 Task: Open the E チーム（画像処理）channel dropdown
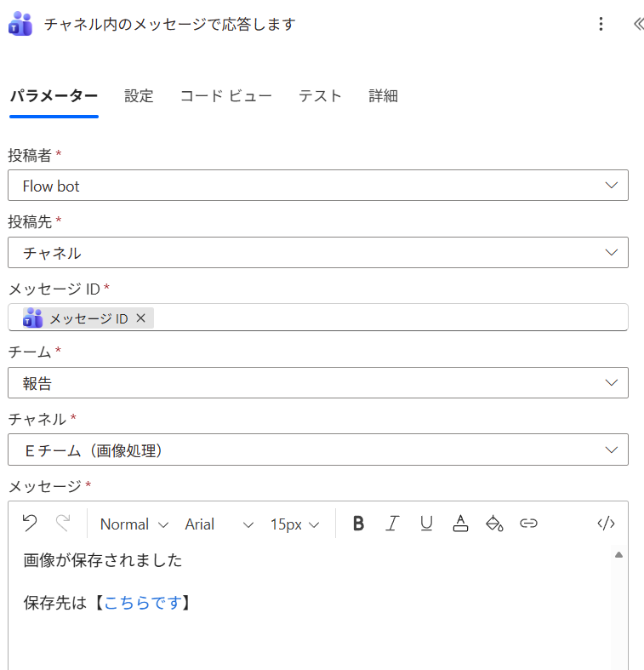pyautogui.click(x=317, y=450)
